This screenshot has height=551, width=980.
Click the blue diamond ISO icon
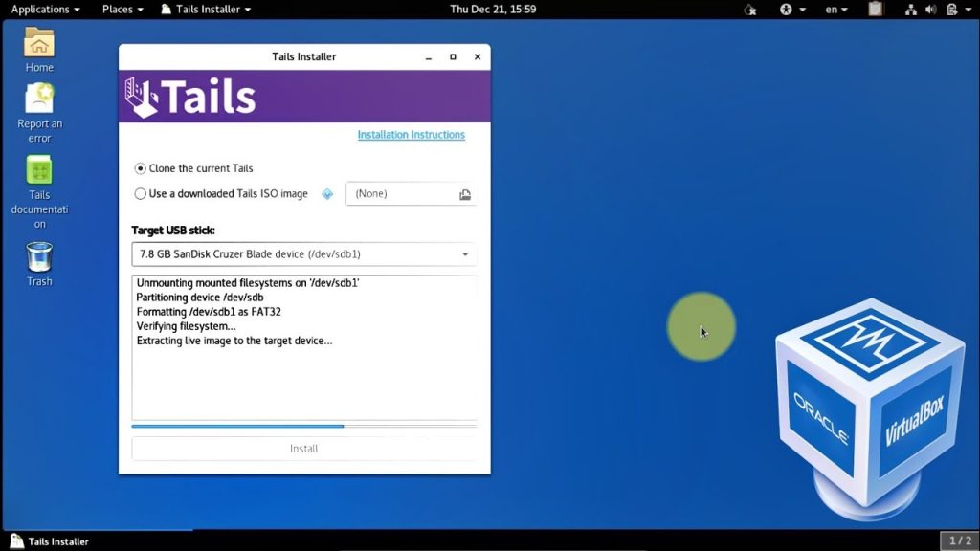coord(327,194)
